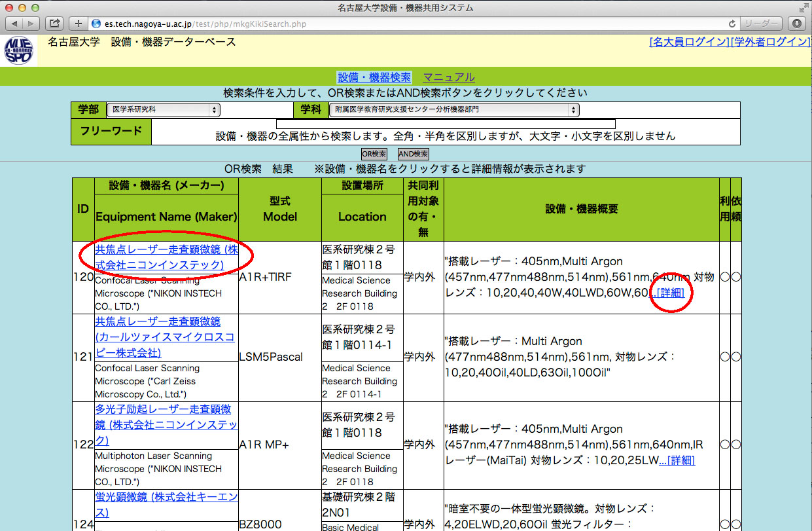Open the Share button in toolbar

(55, 24)
